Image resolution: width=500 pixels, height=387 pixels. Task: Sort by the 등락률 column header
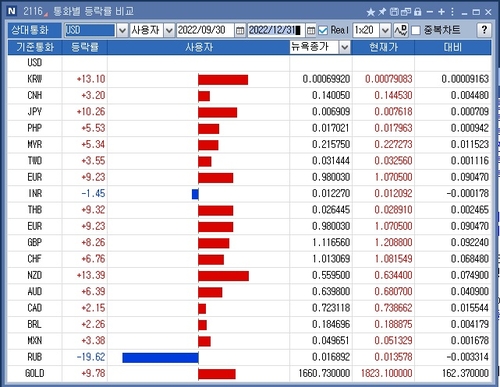point(85,47)
